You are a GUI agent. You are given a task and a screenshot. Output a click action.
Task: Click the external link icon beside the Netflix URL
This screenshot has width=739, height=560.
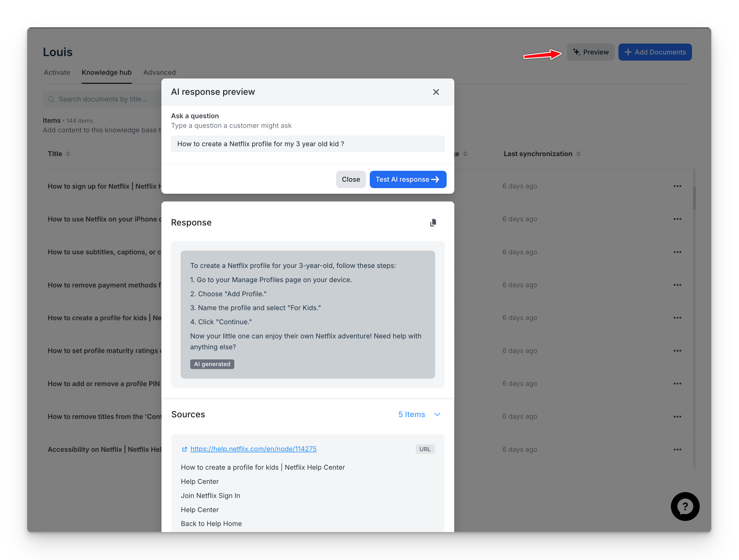pyautogui.click(x=184, y=449)
